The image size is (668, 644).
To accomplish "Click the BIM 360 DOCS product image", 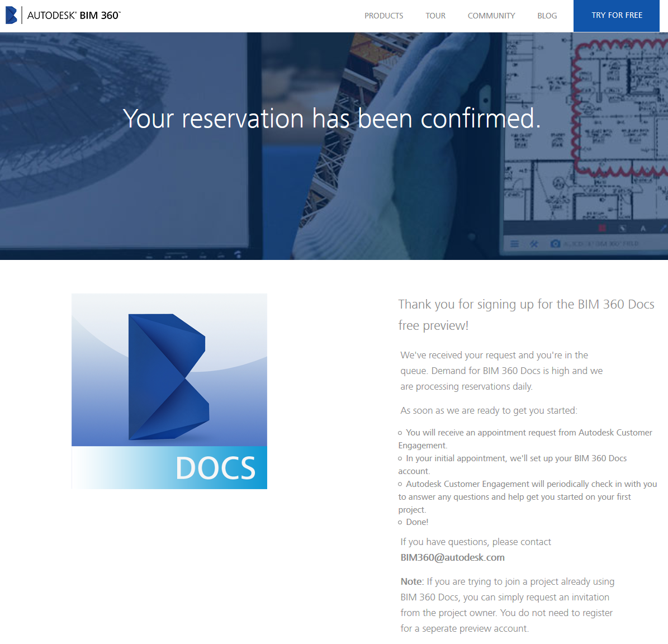I will [169, 391].
